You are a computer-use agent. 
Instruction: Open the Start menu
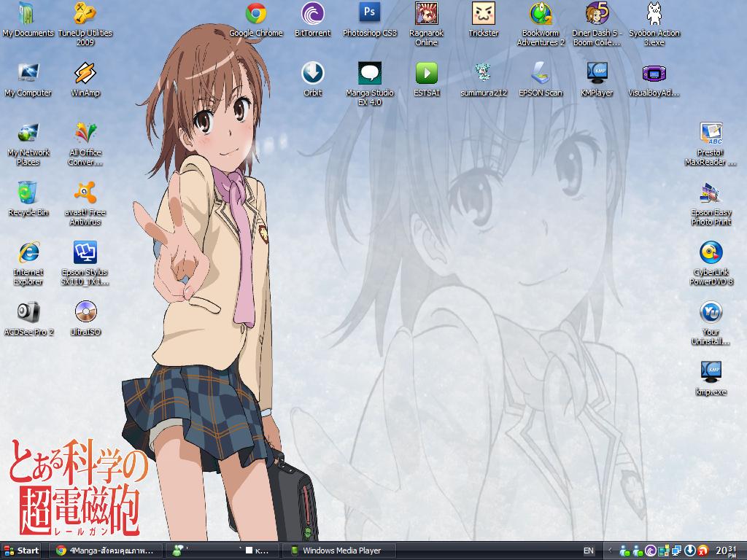pos(21,551)
